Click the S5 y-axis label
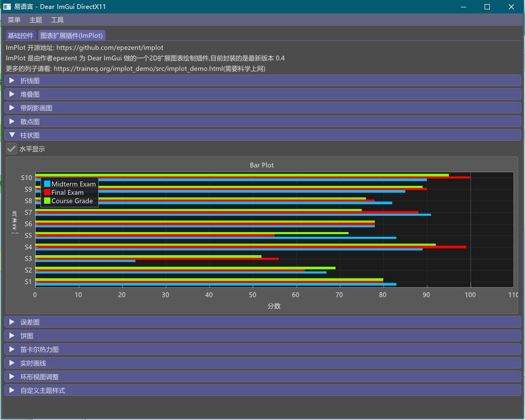 pyautogui.click(x=28, y=235)
